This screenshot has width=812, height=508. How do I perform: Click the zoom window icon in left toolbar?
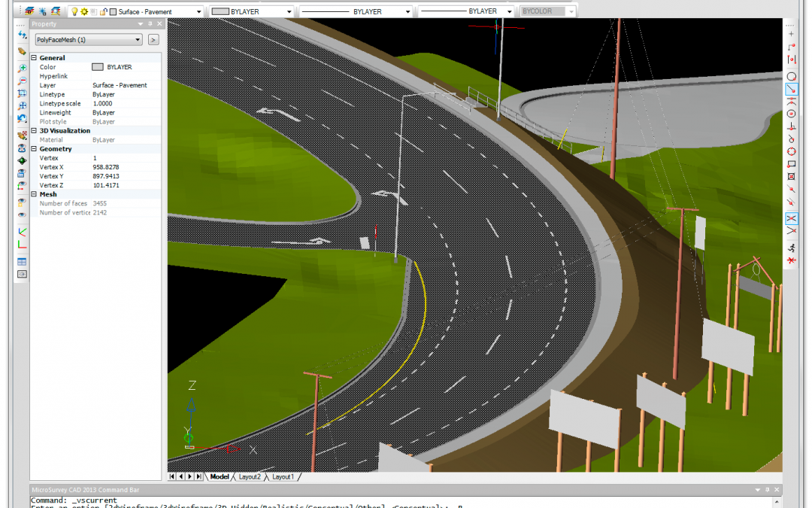tap(23, 93)
